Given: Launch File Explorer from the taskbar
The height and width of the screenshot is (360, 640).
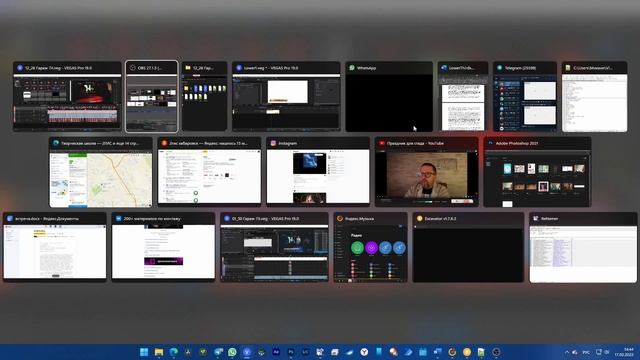Looking at the screenshot, I should (x=159, y=352).
